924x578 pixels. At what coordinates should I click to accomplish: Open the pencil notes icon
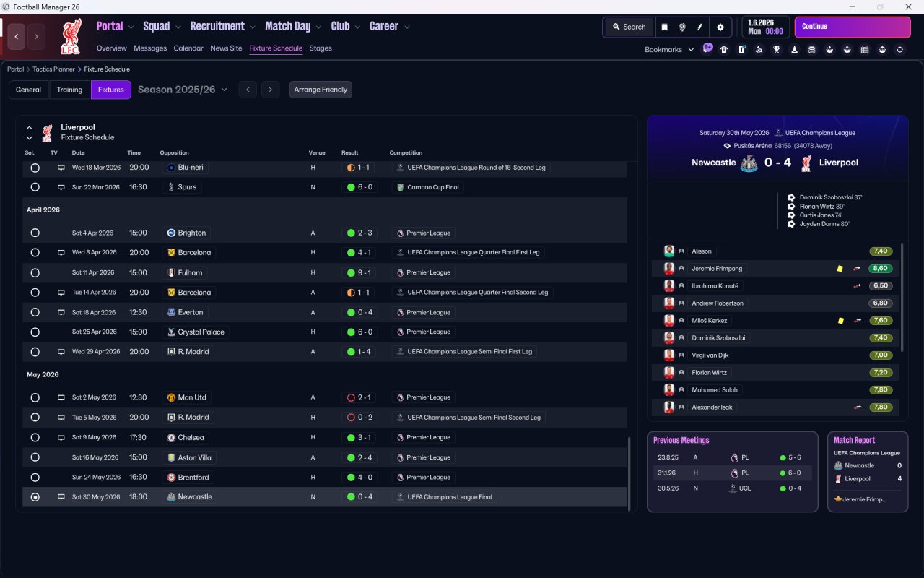click(x=699, y=27)
